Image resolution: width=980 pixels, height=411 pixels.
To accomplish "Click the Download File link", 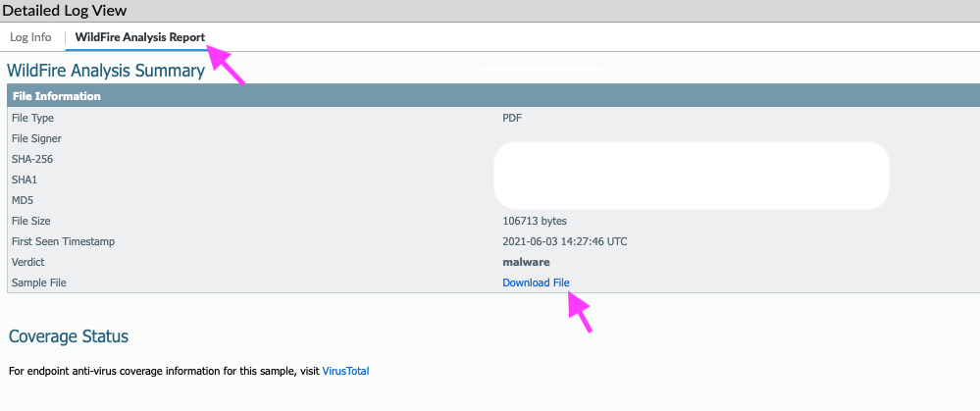I will click(536, 283).
